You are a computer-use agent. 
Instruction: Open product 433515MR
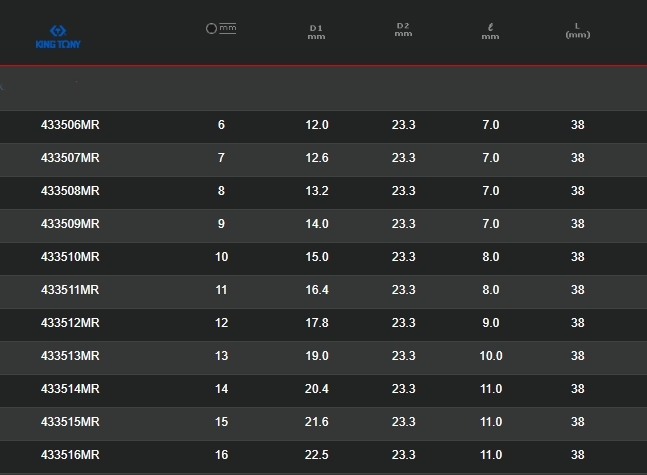click(x=70, y=422)
